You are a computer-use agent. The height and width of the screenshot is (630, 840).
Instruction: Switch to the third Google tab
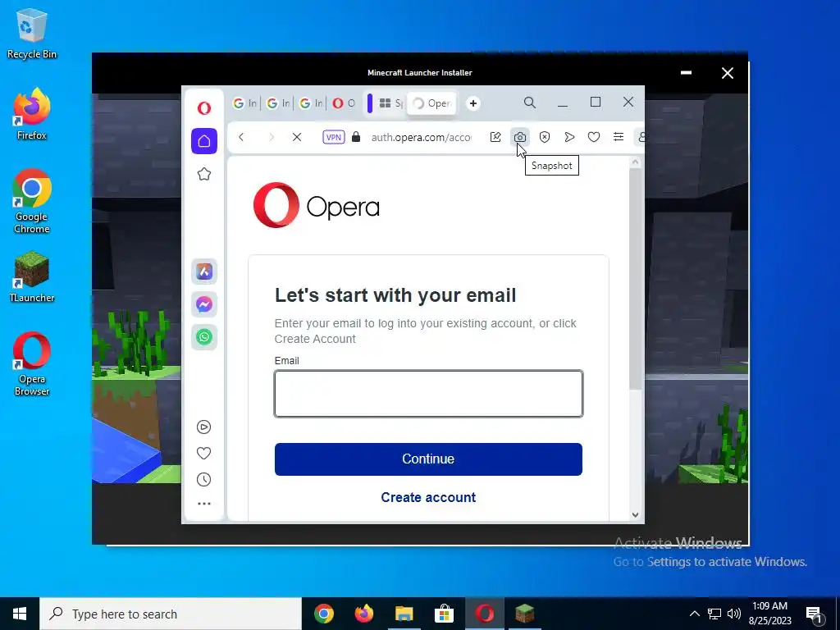(311, 103)
